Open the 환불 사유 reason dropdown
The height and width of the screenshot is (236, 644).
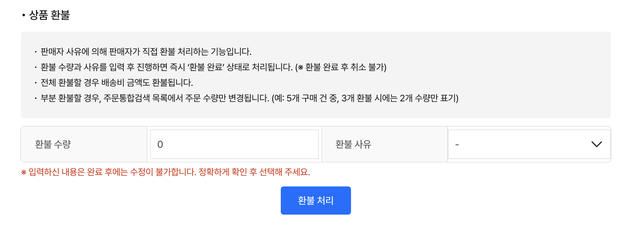pos(529,144)
